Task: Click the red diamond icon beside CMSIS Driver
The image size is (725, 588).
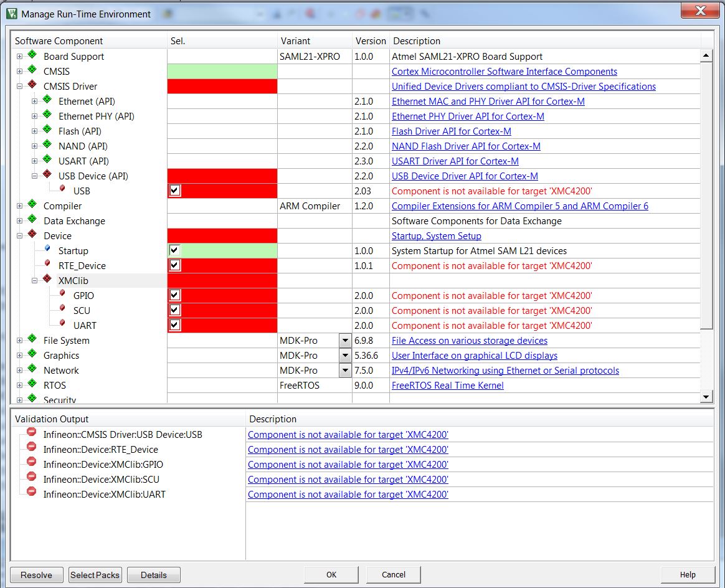Action: click(32, 85)
